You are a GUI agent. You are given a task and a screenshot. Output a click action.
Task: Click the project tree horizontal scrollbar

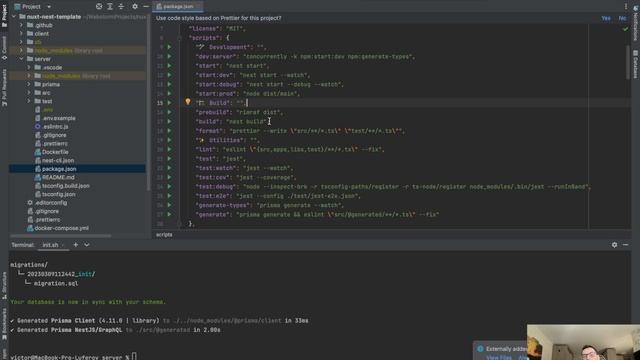click(x=61, y=236)
